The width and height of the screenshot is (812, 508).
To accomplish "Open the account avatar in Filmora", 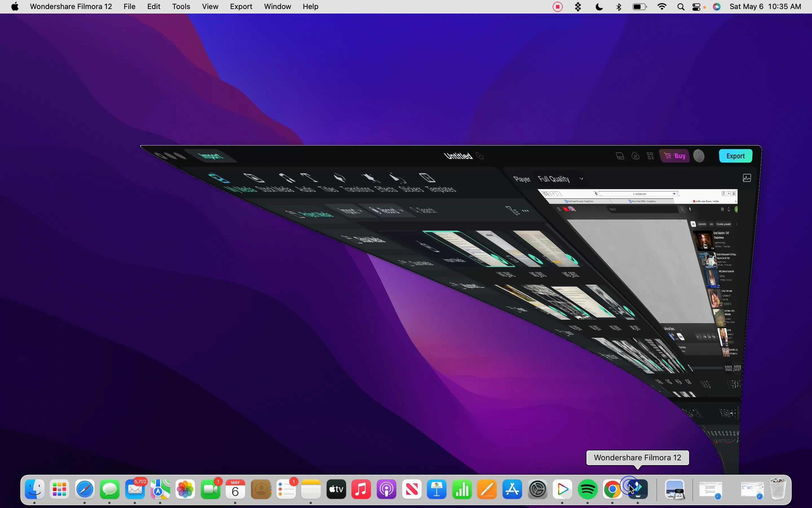I will [x=699, y=156].
